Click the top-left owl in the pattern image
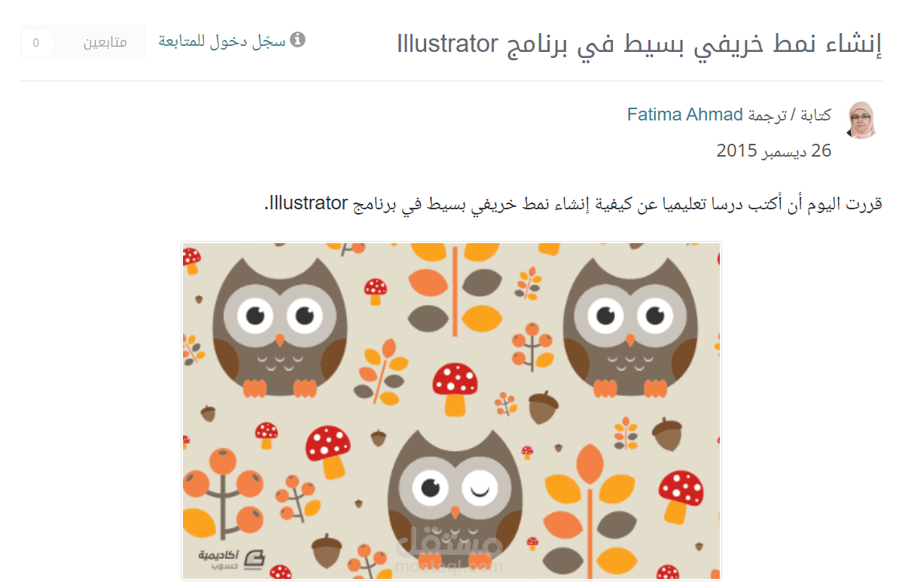 (279, 328)
